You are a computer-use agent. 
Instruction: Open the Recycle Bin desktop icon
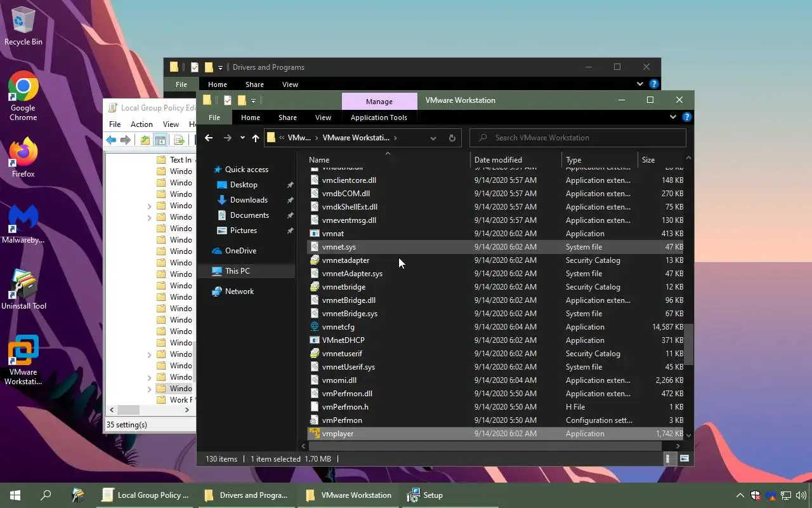tap(23, 27)
